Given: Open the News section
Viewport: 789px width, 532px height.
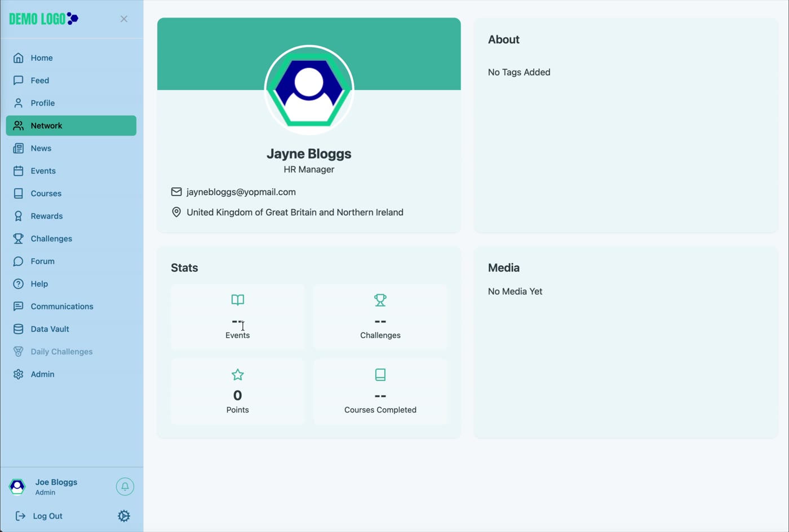Looking at the screenshot, I should tap(71, 148).
